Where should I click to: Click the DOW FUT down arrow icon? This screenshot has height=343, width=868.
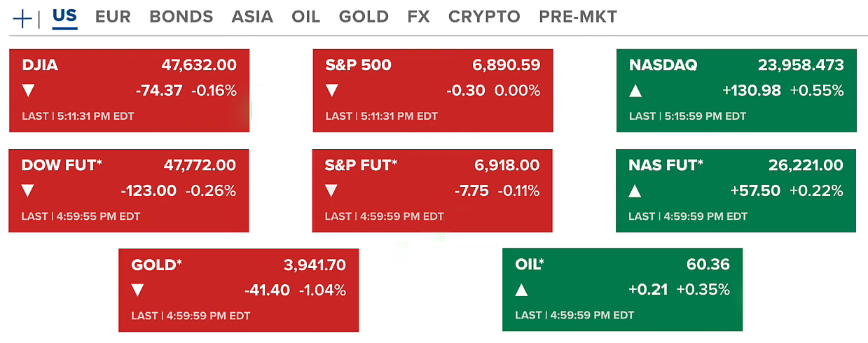coord(28,190)
